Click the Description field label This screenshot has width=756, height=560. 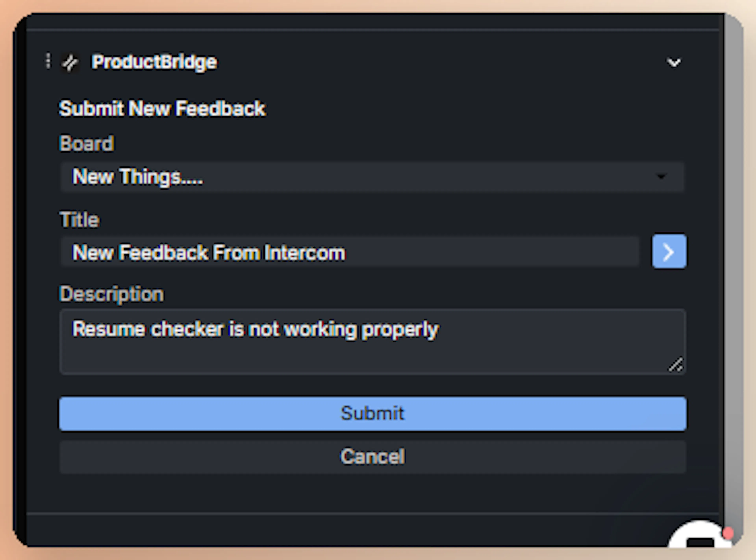(x=112, y=294)
